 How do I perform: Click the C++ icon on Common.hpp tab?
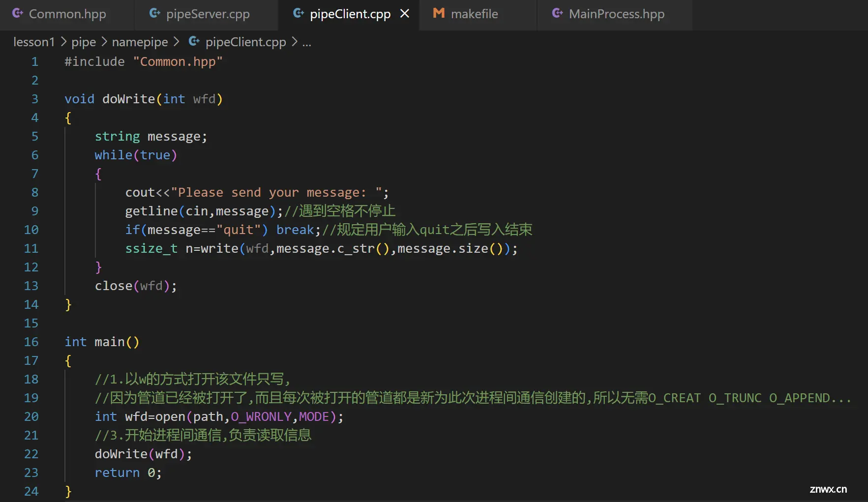[x=18, y=13]
